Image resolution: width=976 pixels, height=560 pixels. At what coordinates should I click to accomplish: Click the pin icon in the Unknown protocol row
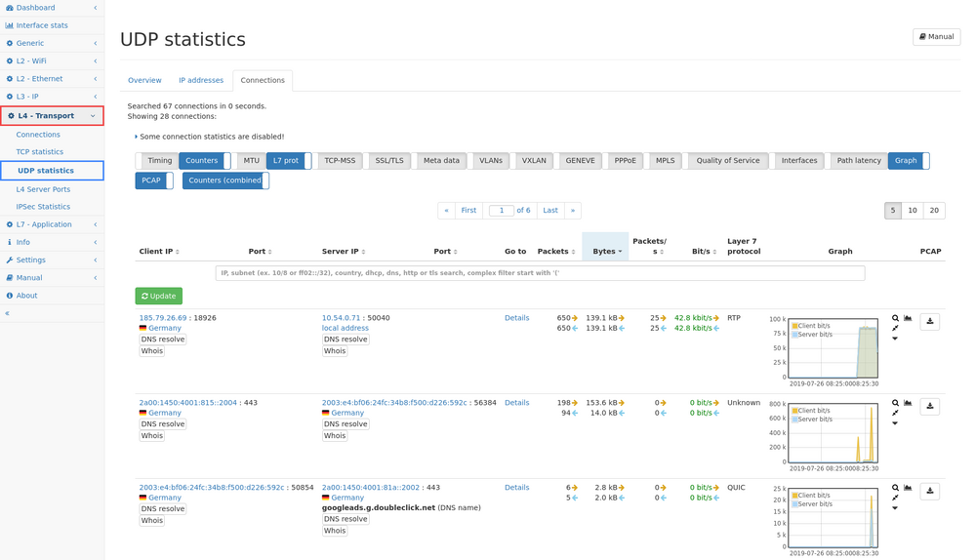point(895,413)
